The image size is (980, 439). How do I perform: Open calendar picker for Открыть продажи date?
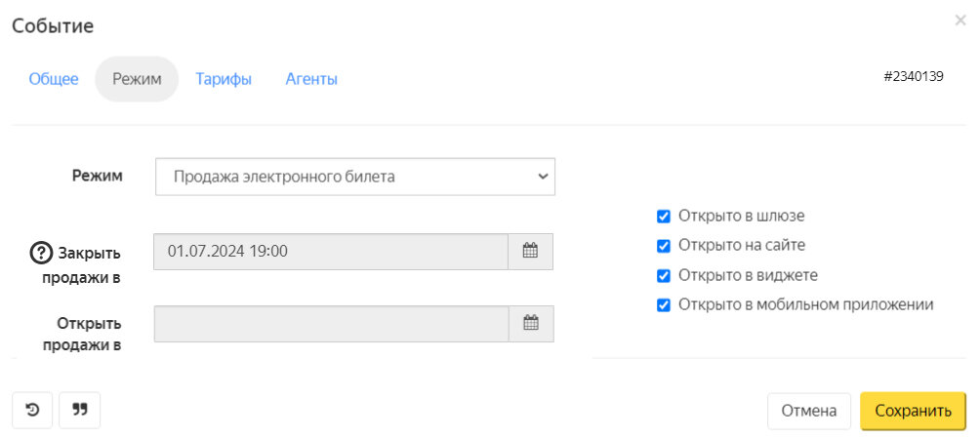tap(531, 324)
